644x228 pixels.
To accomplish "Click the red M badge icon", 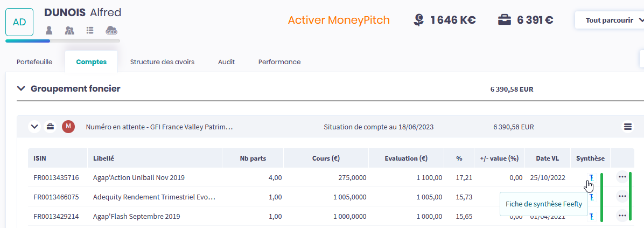I will click(68, 127).
